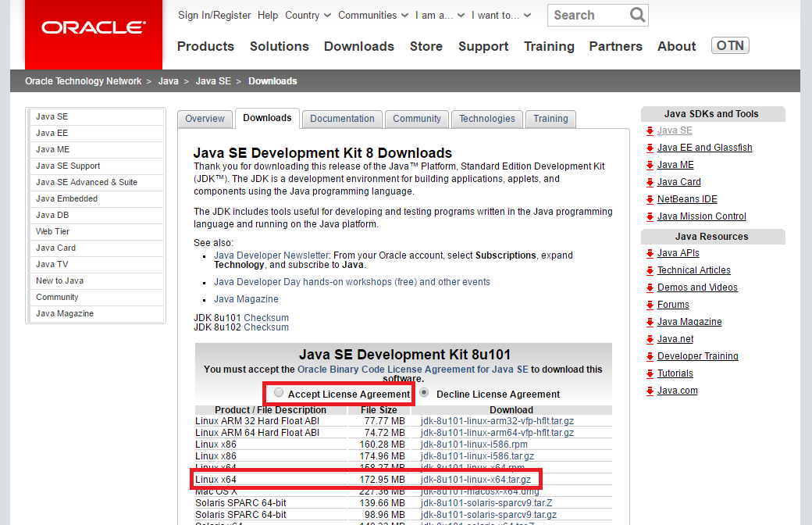Click the download icon beside Java APIs
Image resolution: width=812 pixels, height=525 pixels.
click(x=649, y=253)
